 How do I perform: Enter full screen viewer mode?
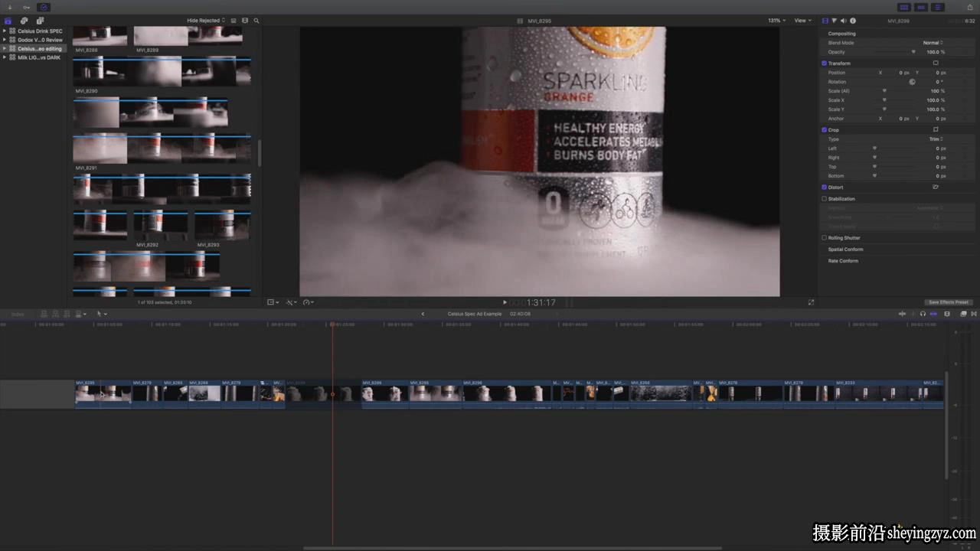click(811, 302)
